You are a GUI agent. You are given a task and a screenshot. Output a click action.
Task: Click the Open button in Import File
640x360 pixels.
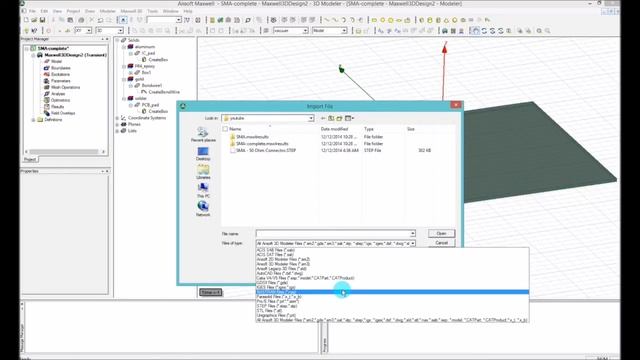pos(441,233)
